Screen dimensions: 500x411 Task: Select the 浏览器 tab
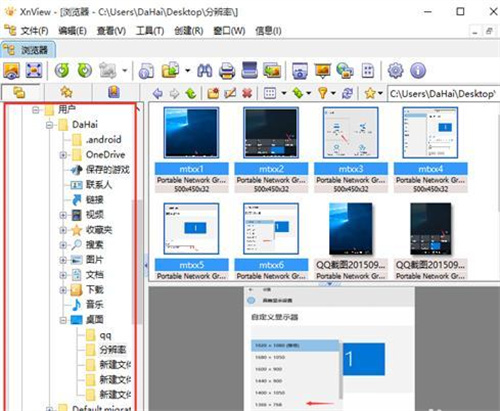point(28,50)
